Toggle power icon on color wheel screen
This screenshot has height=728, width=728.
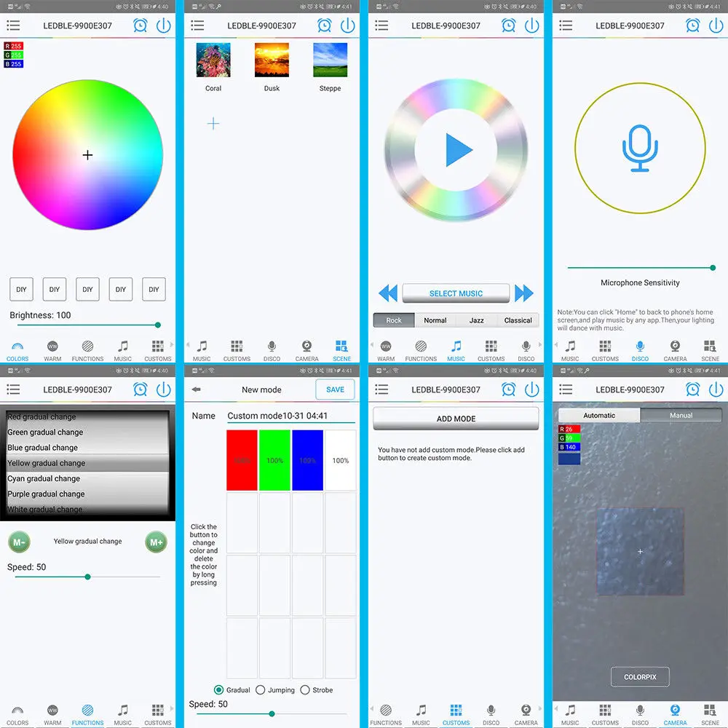pos(163,25)
